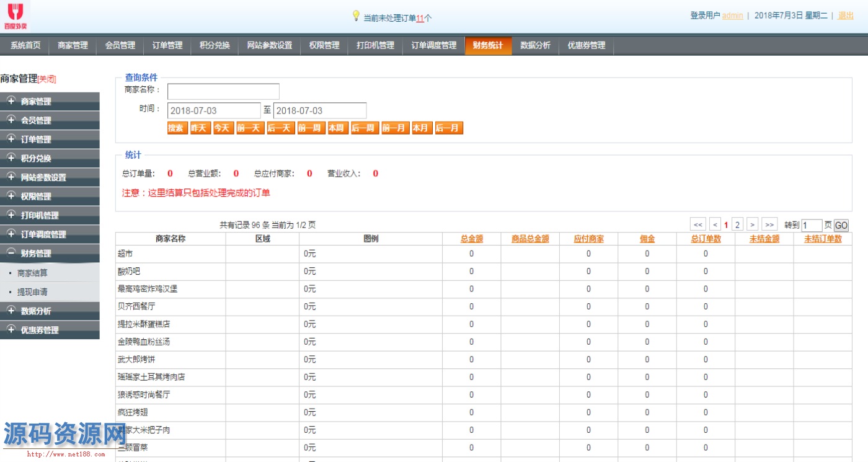Sort by 总订单数 column header

pos(706,239)
